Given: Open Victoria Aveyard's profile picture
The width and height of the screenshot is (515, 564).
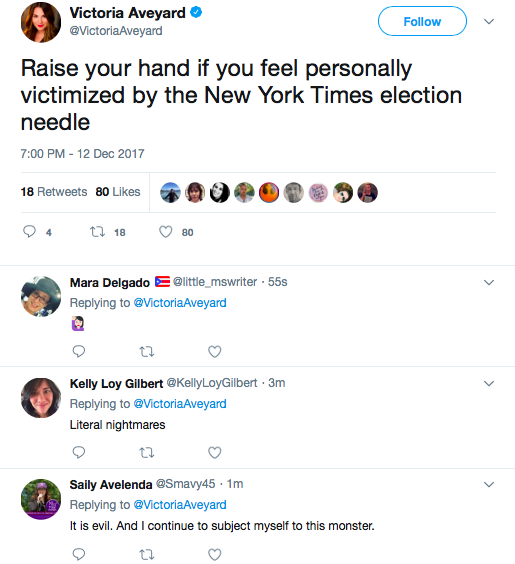Looking at the screenshot, I should 41,22.
